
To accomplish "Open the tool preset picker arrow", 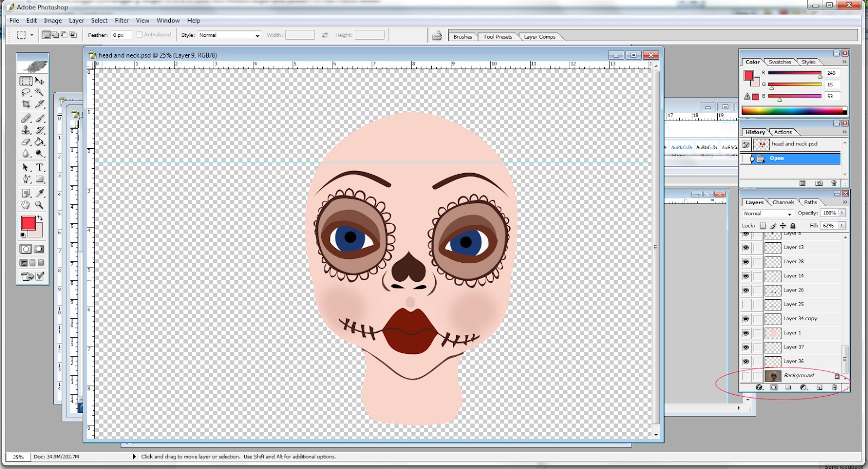I will [31, 35].
